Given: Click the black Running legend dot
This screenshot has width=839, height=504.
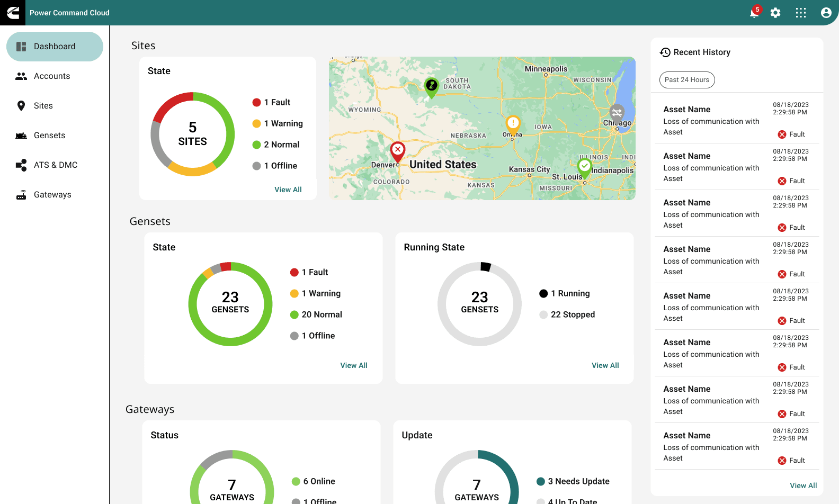Looking at the screenshot, I should (543, 294).
